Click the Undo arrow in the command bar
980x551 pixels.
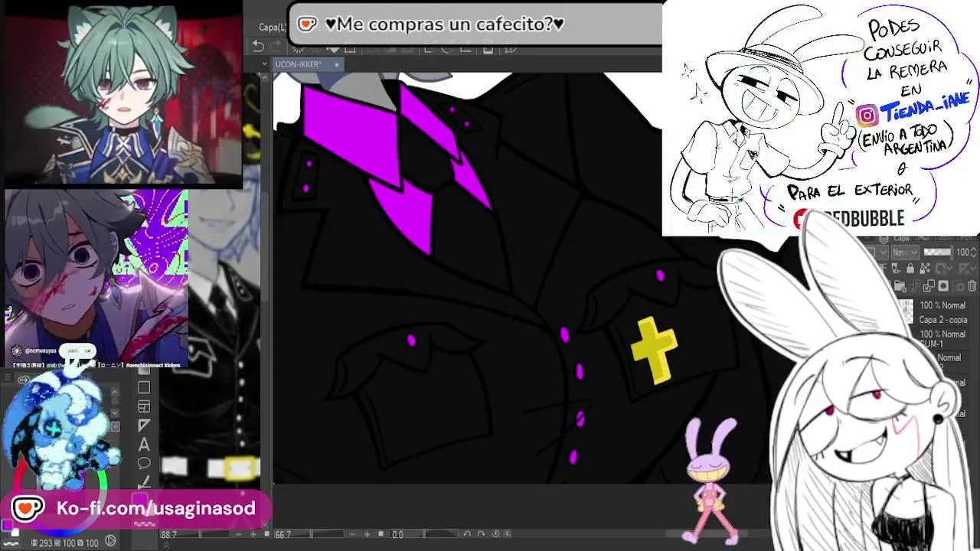(258, 47)
